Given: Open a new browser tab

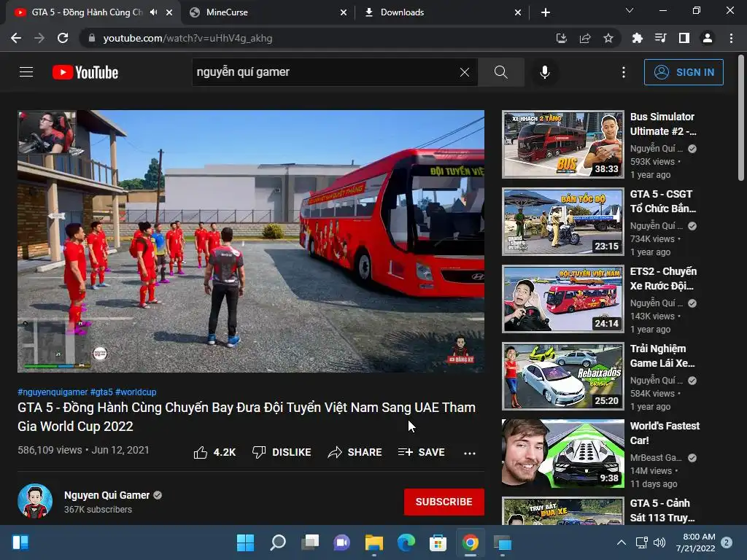Looking at the screenshot, I should [546, 13].
